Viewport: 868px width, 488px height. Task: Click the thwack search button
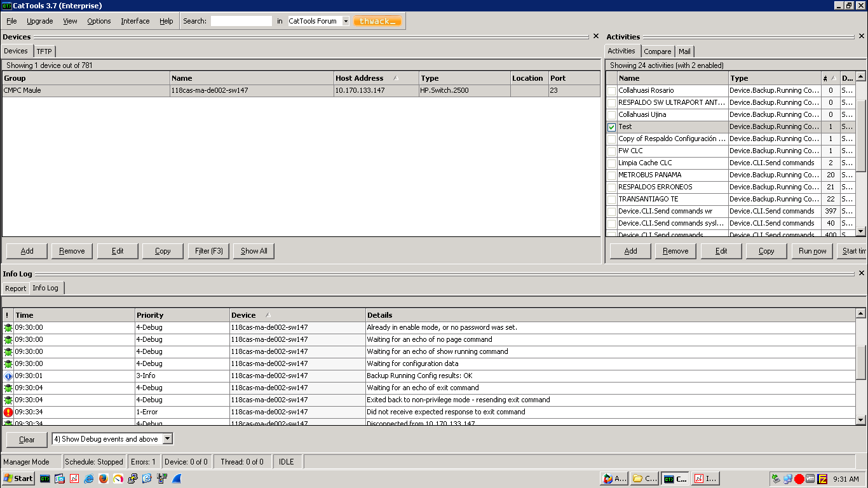pyautogui.click(x=378, y=21)
